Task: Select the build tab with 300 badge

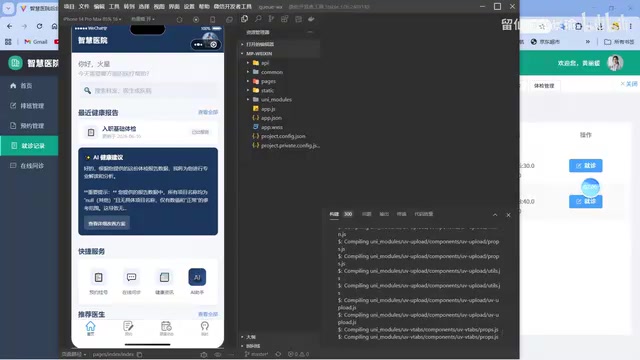Action: (x=341, y=214)
